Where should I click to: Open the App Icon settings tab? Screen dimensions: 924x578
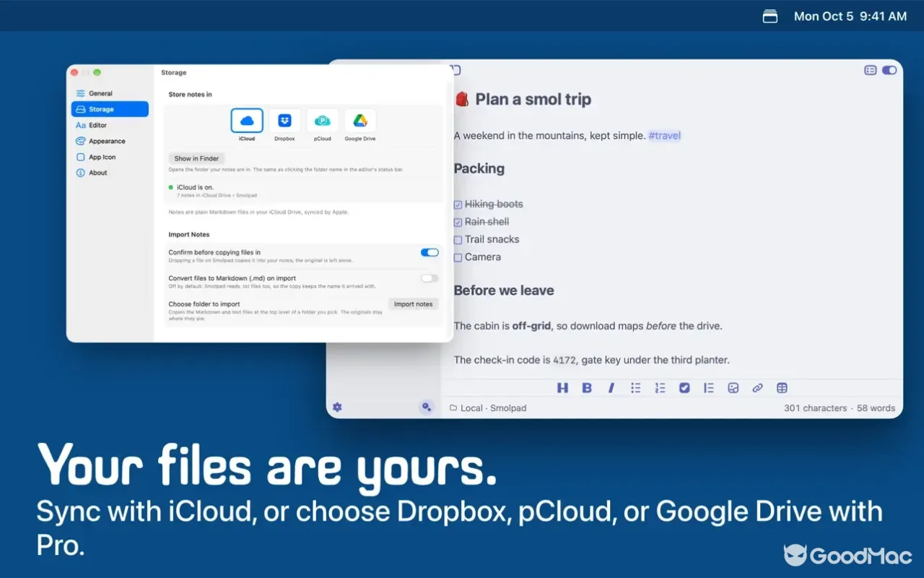click(110, 157)
